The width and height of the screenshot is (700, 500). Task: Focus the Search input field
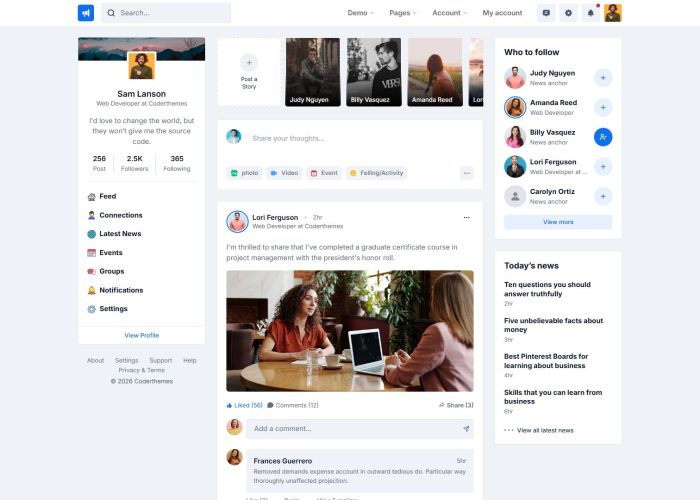click(166, 13)
